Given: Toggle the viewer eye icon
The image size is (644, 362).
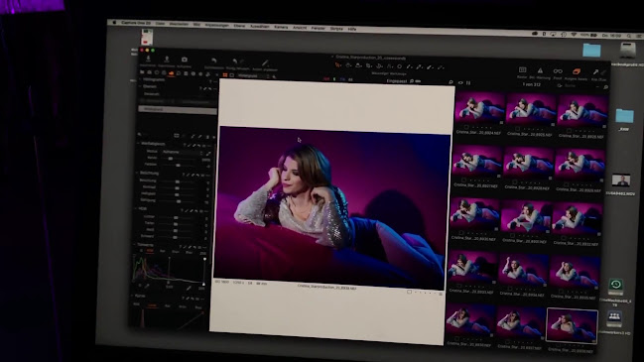Looking at the screenshot, I should (460, 83).
